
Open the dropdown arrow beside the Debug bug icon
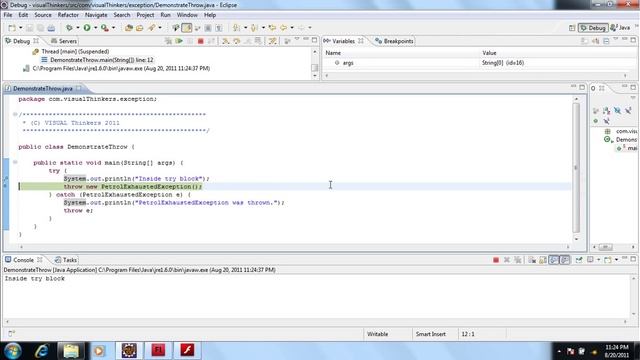coord(78,28)
